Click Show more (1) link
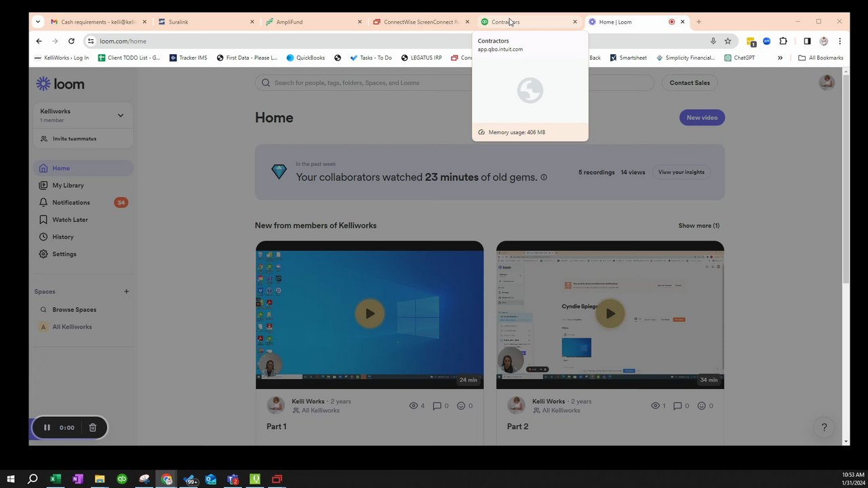 point(698,226)
